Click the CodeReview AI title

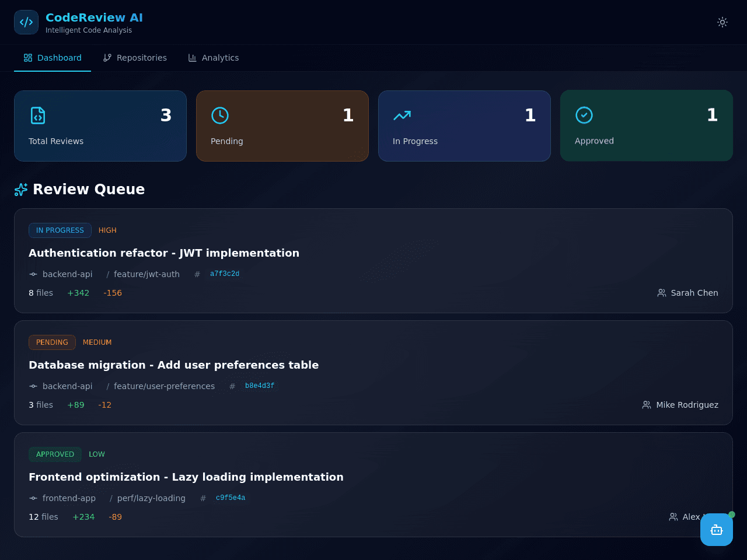94,17
